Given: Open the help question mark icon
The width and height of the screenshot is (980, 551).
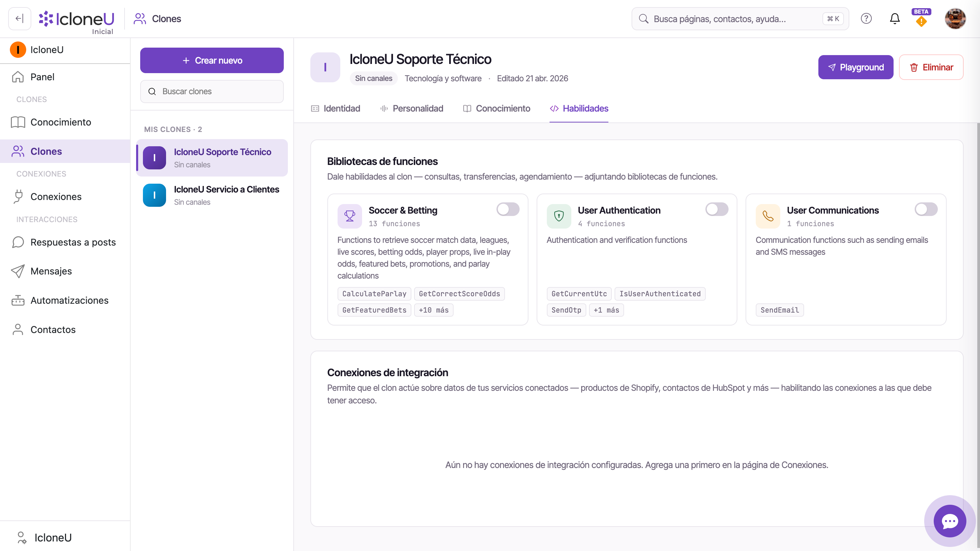Looking at the screenshot, I should coord(866,19).
